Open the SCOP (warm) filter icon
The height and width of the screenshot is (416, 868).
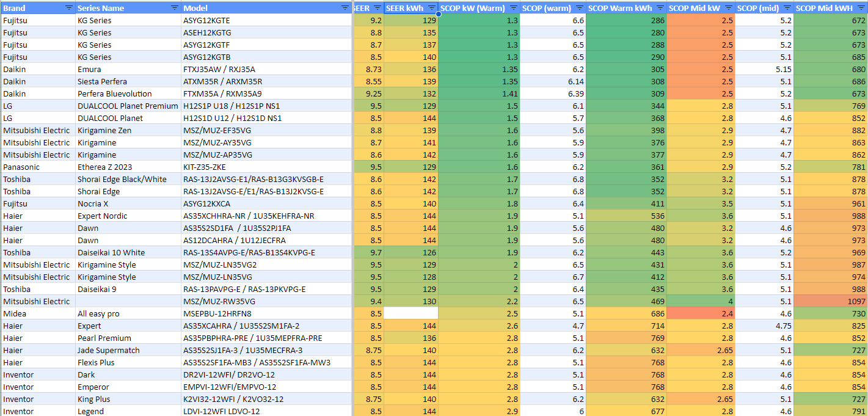pos(578,8)
